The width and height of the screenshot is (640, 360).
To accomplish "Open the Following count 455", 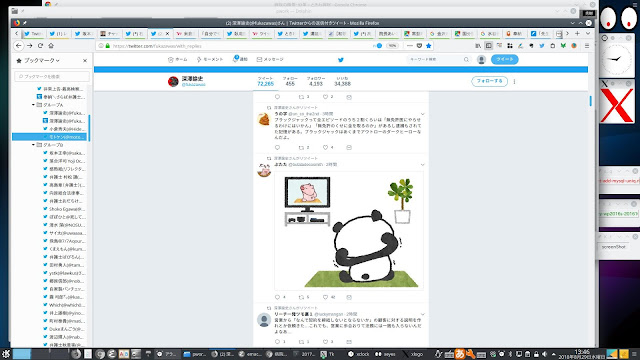I will pos(290,82).
